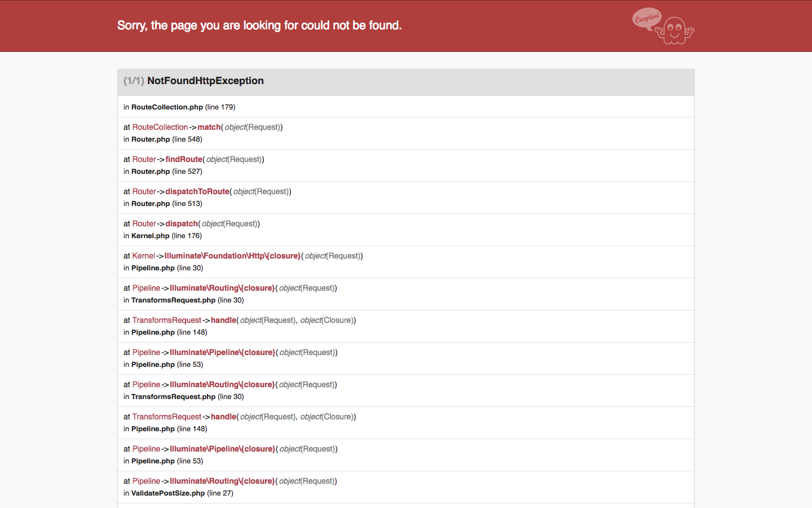Screen dimensions: 812x508
Task: Click Router class before dispatchToRoute
Action: click(x=144, y=192)
